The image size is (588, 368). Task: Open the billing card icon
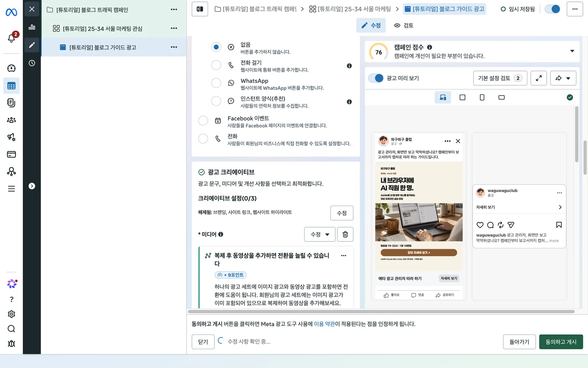coord(11,154)
